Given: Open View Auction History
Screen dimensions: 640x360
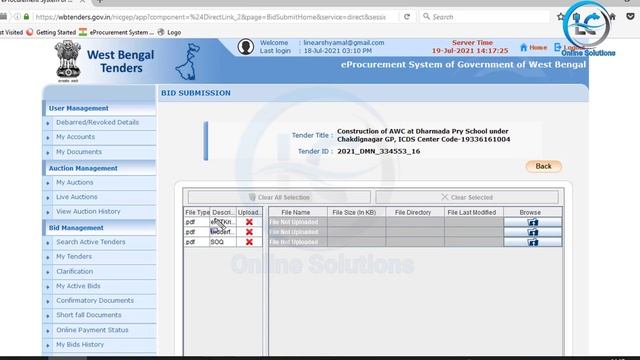Looking at the screenshot, I should (x=88, y=211).
